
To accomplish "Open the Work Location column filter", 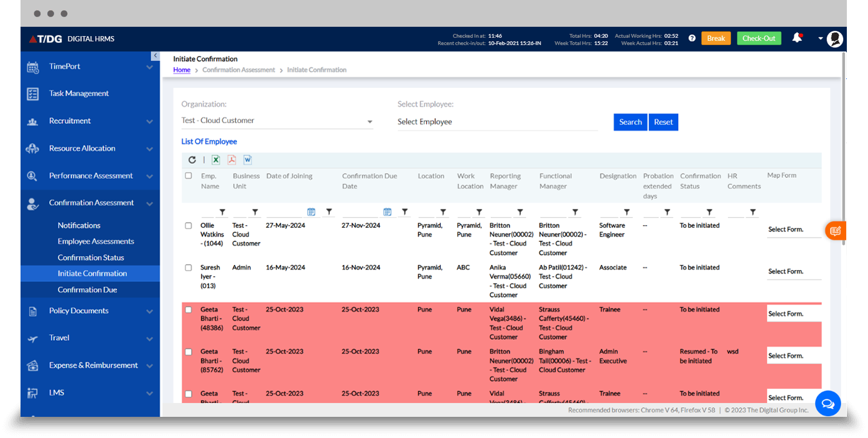I will click(478, 212).
